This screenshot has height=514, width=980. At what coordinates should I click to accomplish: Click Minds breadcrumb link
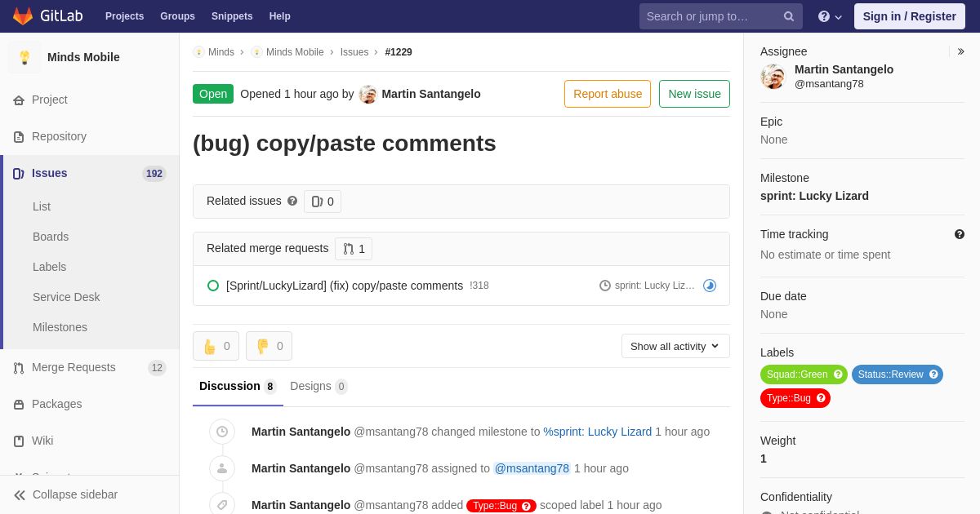[220, 52]
